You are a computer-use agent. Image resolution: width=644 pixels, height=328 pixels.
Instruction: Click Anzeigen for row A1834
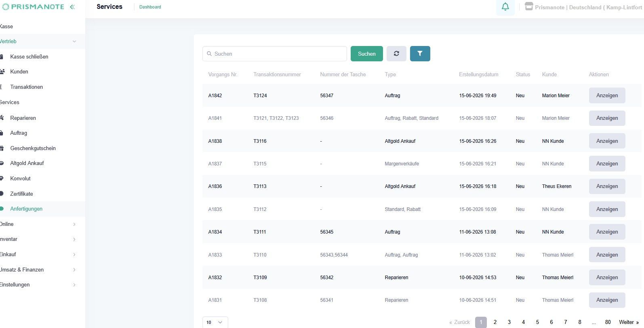[x=607, y=232]
